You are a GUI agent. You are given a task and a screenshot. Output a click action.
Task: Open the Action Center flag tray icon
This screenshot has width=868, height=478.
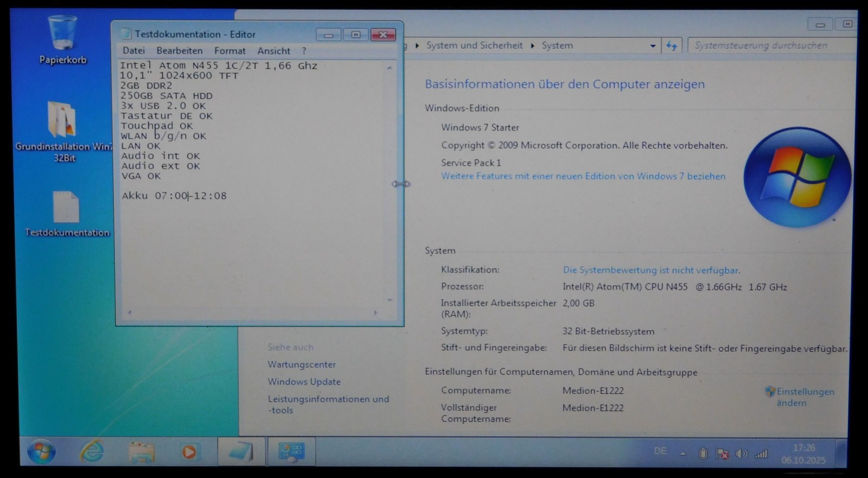[722, 454]
